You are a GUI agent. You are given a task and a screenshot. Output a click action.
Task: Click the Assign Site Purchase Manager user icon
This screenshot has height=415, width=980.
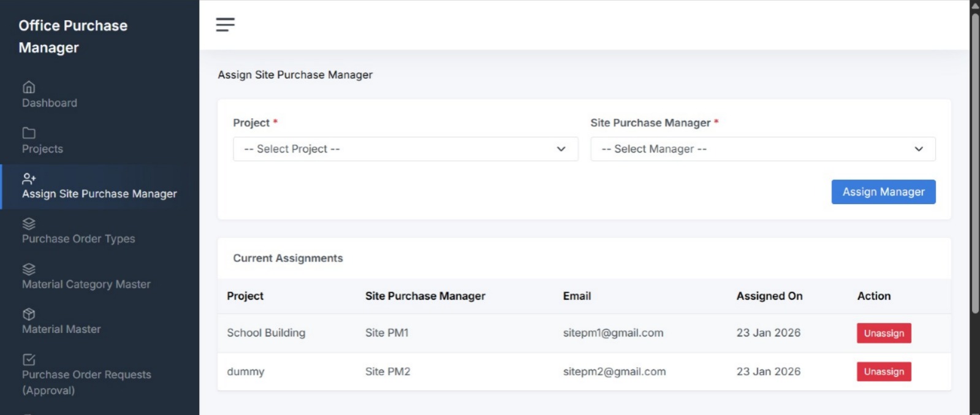(x=29, y=178)
